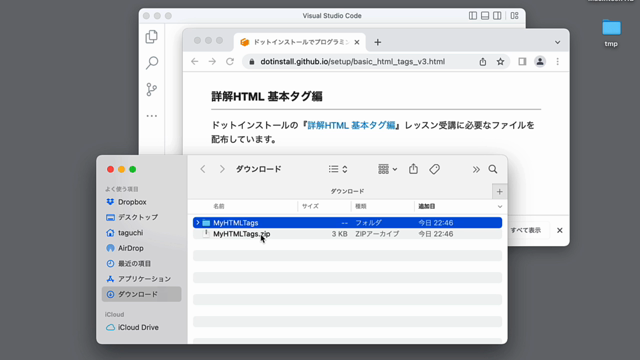Open iCloud Drive in Finder sidebar

coord(138,327)
